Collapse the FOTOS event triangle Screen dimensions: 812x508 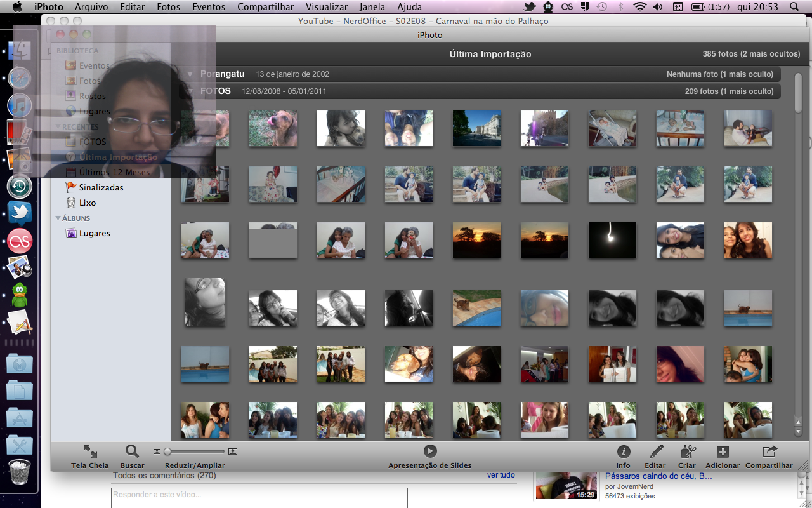190,91
